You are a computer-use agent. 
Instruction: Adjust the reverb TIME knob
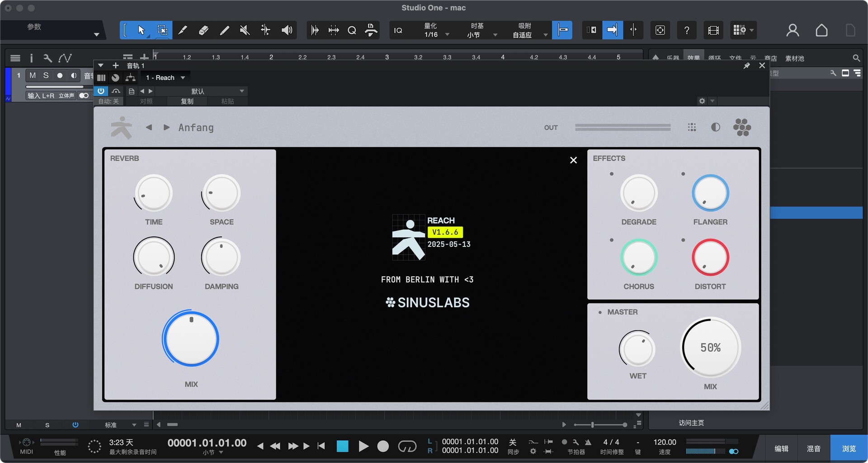(154, 193)
